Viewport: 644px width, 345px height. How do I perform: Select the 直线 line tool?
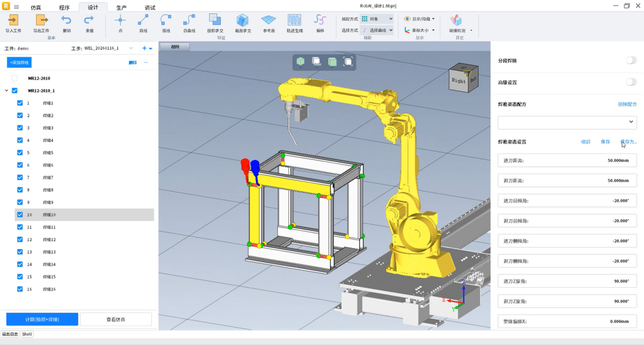click(x=143, y=20)
